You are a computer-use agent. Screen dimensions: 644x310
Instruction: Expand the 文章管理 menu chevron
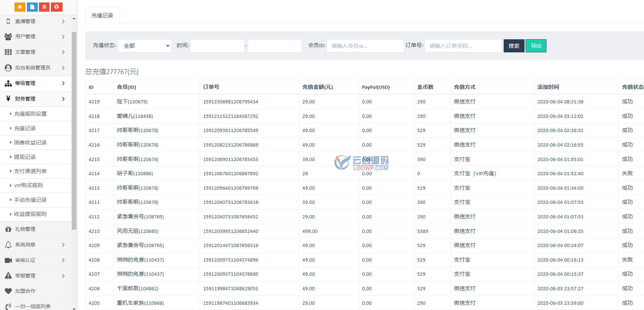click(x=63, y=52)
